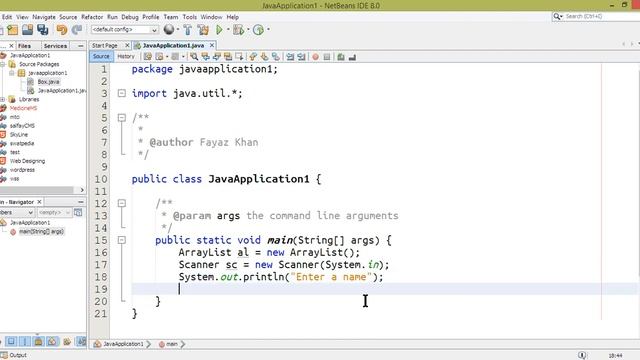
Task: Click the Undo toolbar icon
Action: (62, 30)
